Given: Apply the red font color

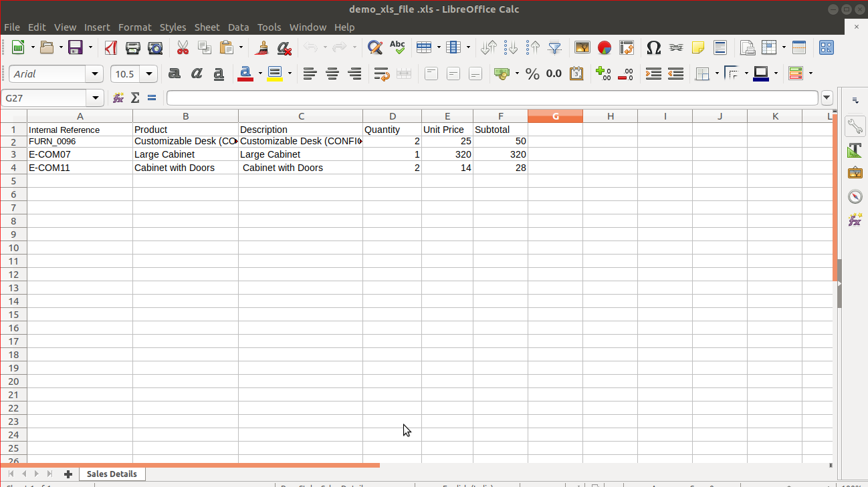Looking at the screenshot, I should [x=245, y=73].
